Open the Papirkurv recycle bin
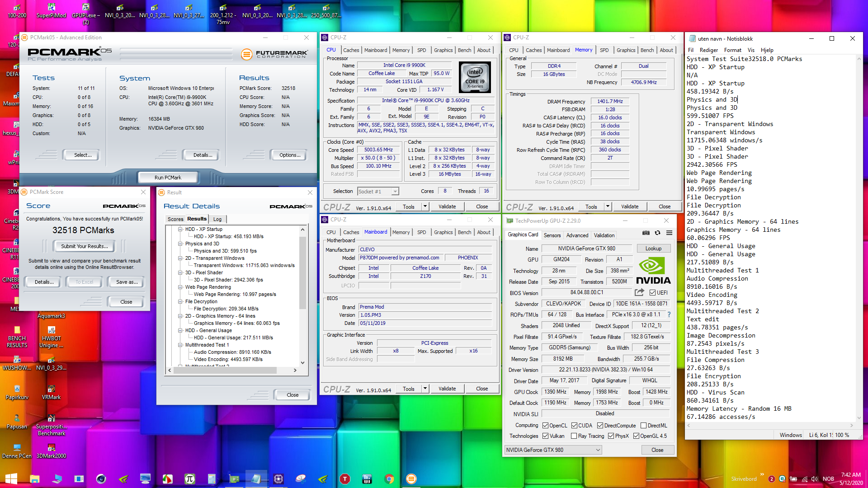The height and width of the screenshot is (488, 868). tap(17, 392)
